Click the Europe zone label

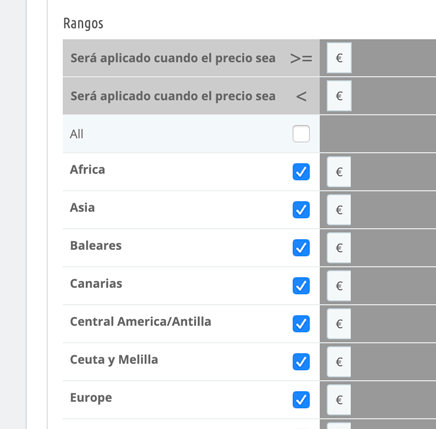pyautogui.click(x=91, y=398)
